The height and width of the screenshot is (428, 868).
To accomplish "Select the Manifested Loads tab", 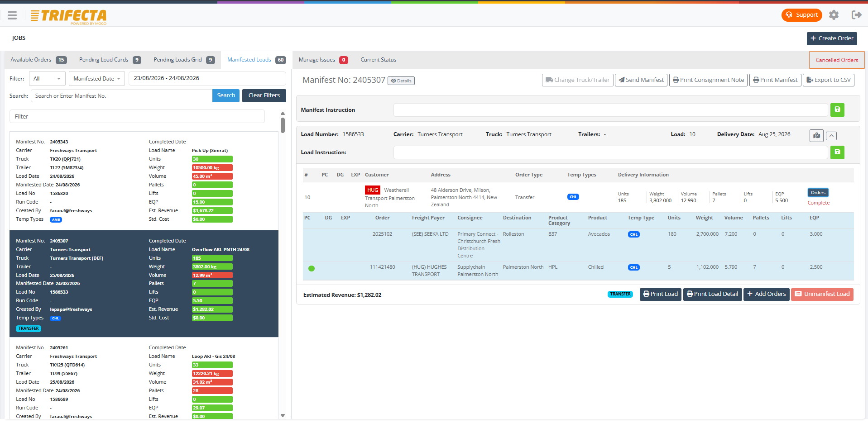I will tap(256, 60).
